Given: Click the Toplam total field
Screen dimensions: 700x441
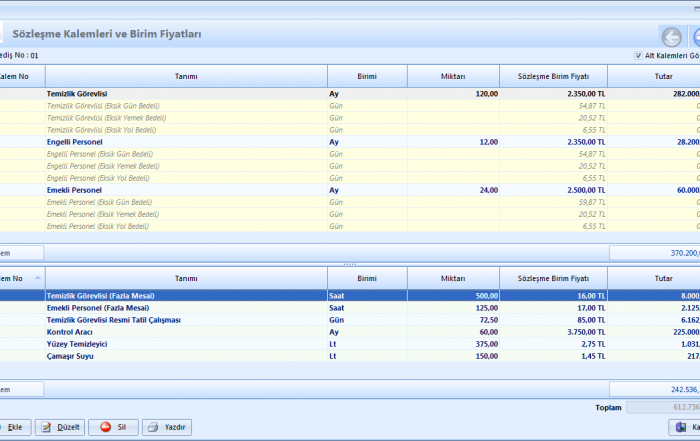Looking at the screenshot, I should [664, 408].
